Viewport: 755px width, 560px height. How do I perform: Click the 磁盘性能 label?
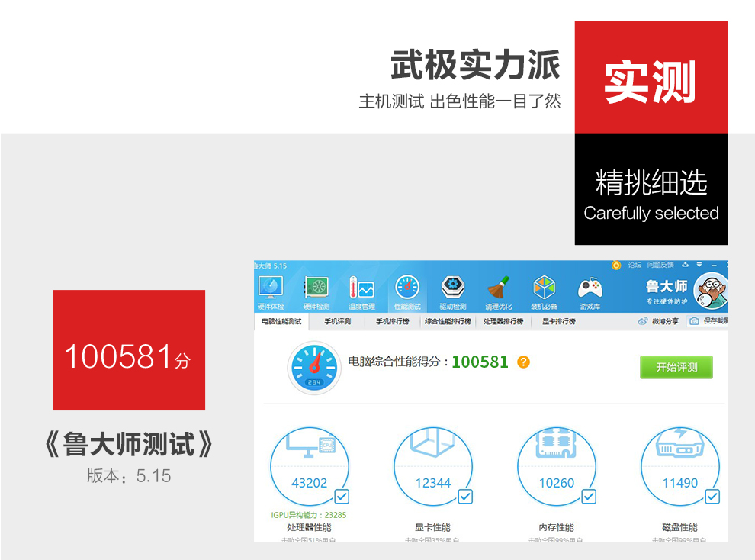tap(680, 527)
